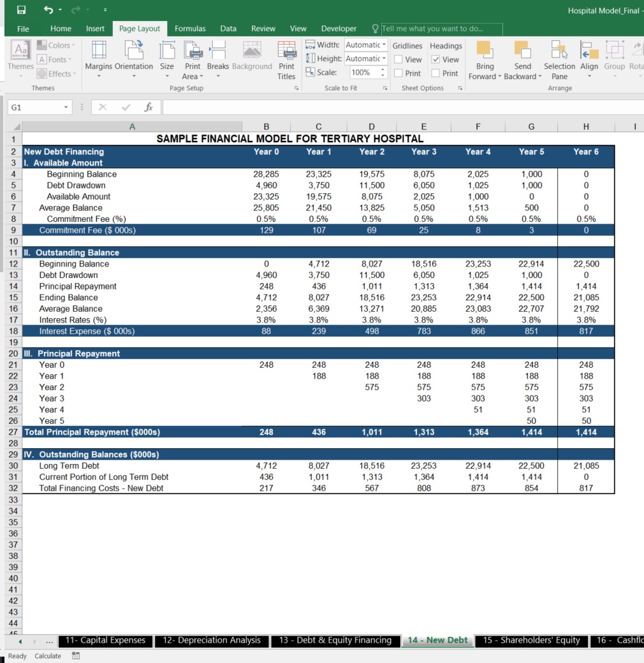Open the Themes gallery button

click(x=20, y=59)
